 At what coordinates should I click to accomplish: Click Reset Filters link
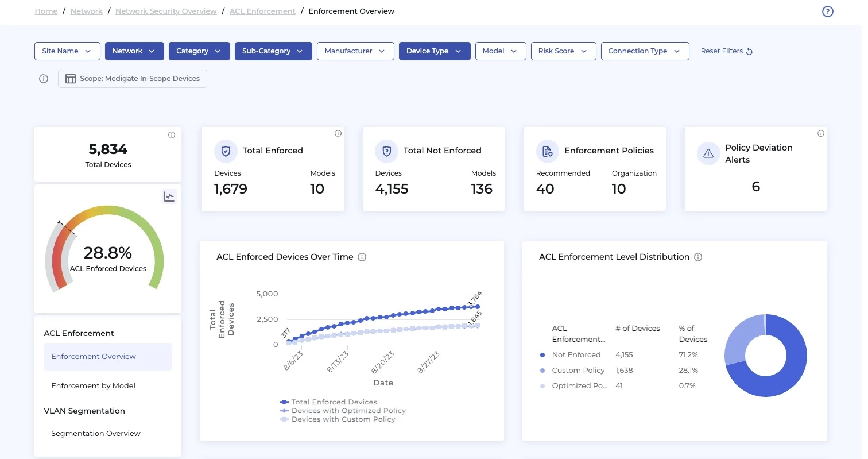coord(726,51)
